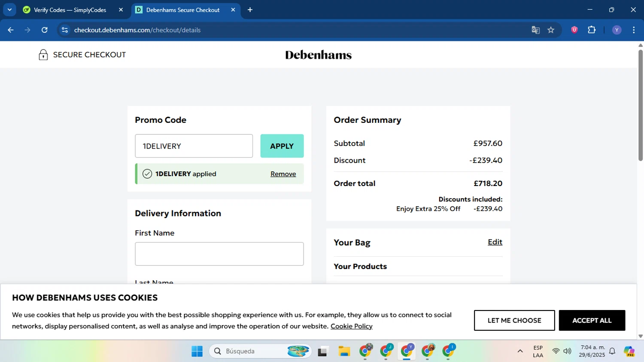The height and width of the screenshot is (362, 644).
Task: Open the Chrome profile avatar
Action: pyautogui.click(x=617, y=30)
